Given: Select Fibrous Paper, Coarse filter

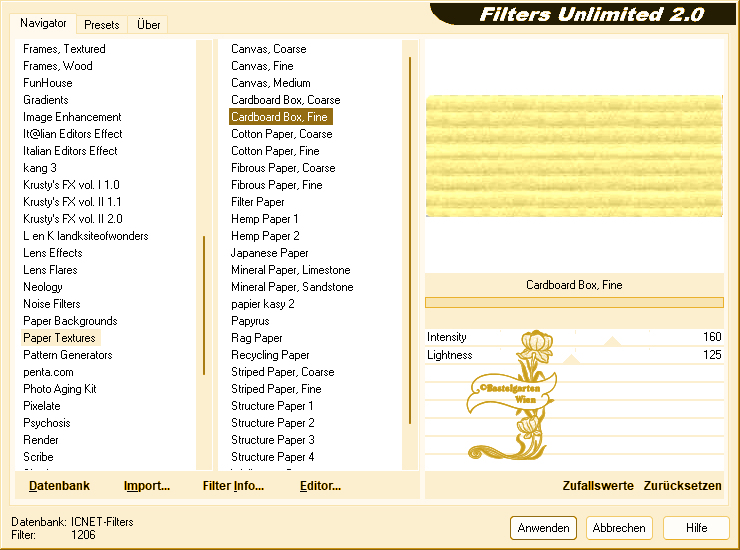Looking at the screenshot, I should [283, 168].
